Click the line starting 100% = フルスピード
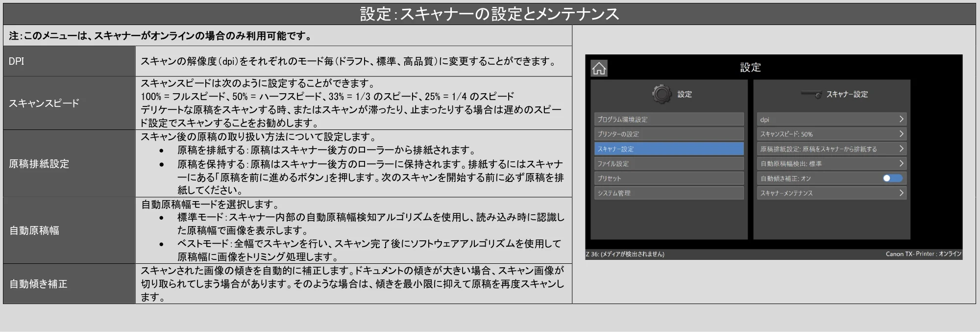The width and height of the screenshot is (980, 332). 327,97
